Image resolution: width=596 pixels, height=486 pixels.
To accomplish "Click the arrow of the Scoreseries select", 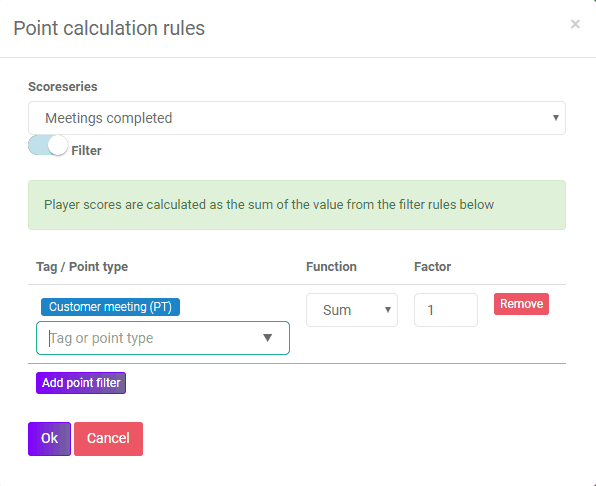I will (555, 118).
